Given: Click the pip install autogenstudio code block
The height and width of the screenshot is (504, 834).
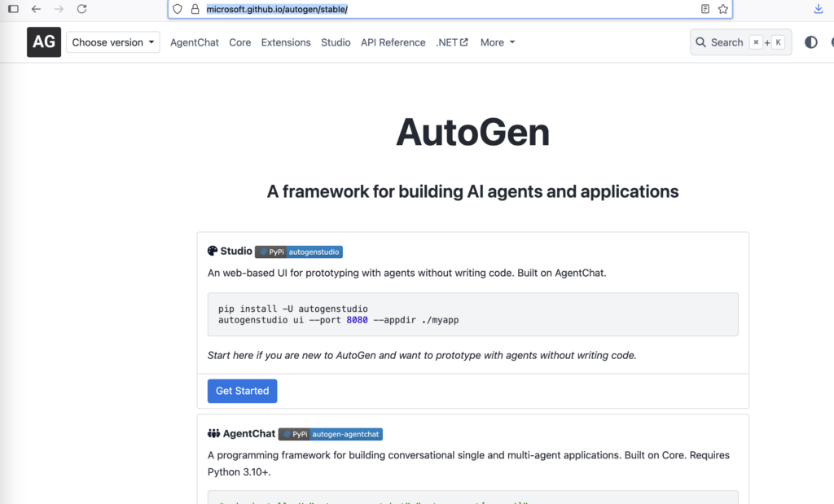Looking at the screenshot, I should 473,314.
